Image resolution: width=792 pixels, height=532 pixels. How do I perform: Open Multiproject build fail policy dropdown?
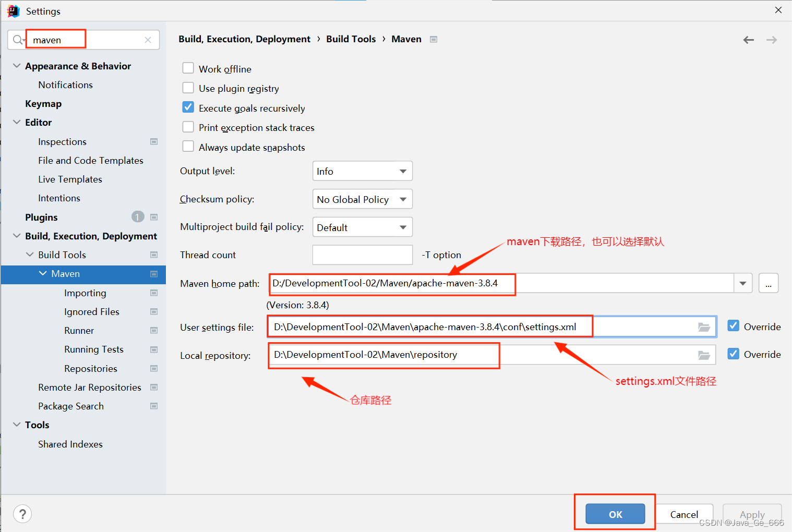coord(363,227)
